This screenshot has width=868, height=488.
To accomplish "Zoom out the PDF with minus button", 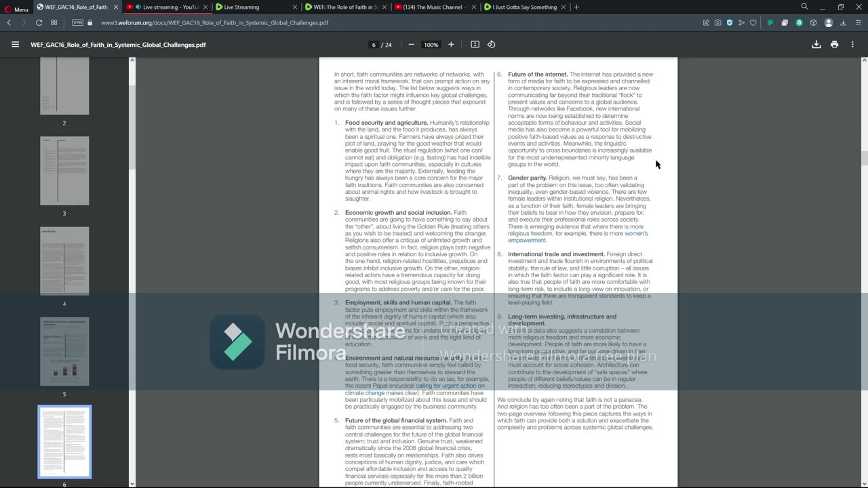I will 411,45.
